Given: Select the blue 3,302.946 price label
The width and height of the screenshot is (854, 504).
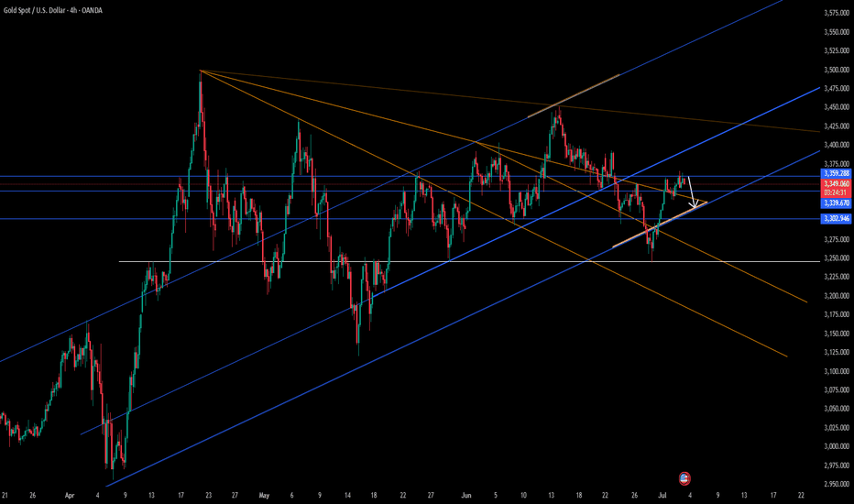Looking at the screenshot, I should click(x=837, y=219).
